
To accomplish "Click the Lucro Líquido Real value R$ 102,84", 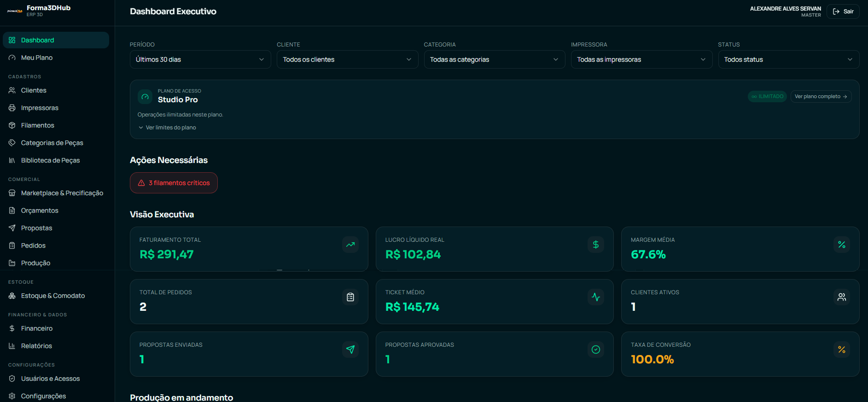I will 413,255.
